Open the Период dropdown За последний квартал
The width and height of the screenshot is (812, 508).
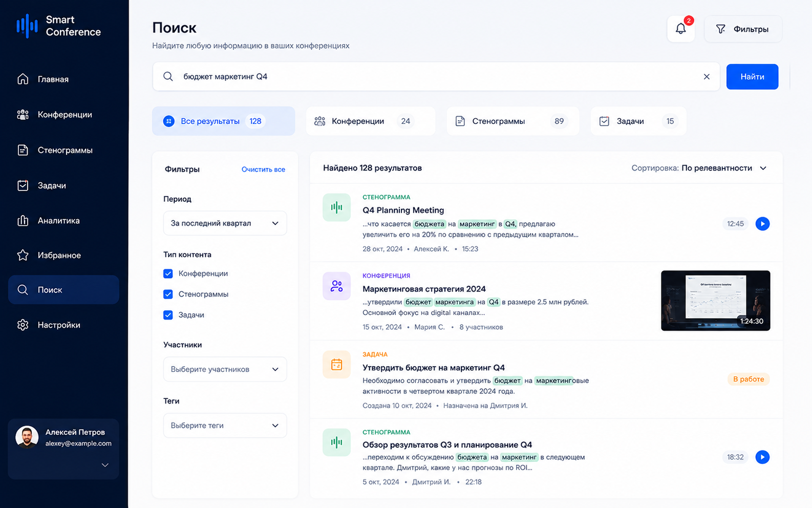[x=225, y=223]
